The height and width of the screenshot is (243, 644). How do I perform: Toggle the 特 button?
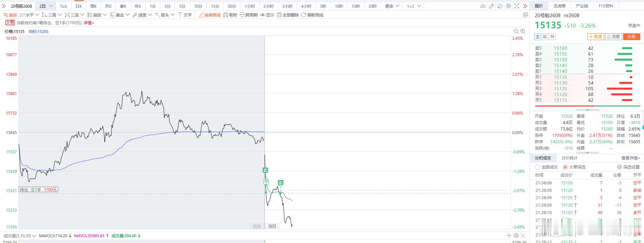tap(552, 37)
